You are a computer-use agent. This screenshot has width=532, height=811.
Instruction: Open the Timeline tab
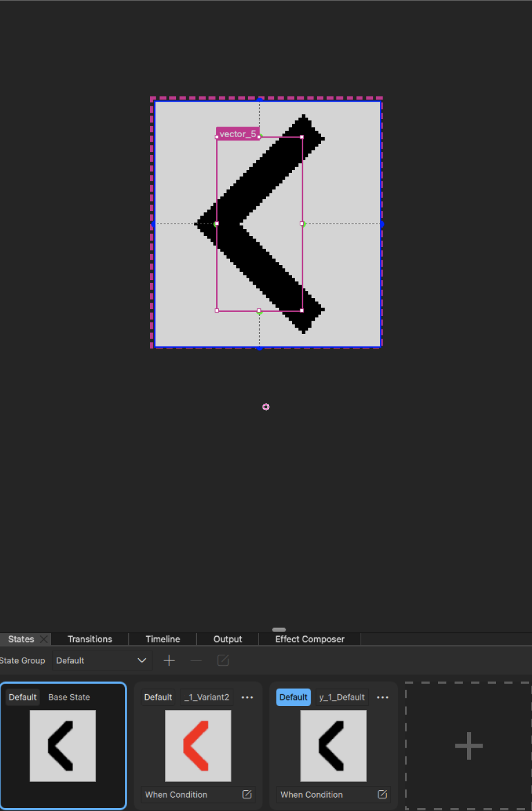(163, 639)
